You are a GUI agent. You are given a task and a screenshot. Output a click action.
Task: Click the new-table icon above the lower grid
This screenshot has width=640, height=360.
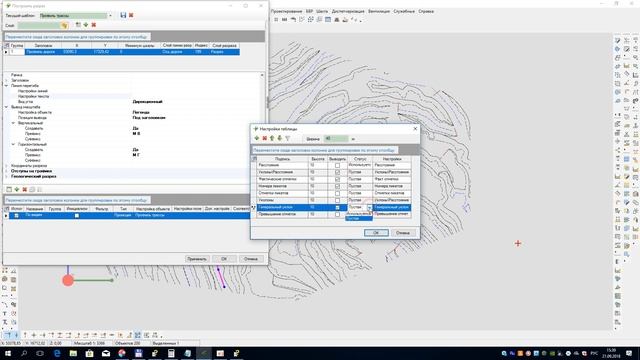(x=9, y=189)
